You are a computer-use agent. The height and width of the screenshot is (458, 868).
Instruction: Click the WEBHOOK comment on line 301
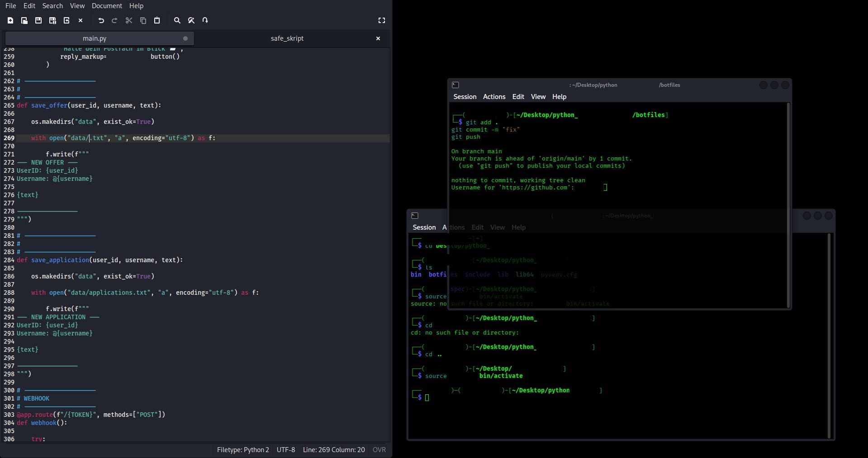pyautogui.click(x=33, y=398)
